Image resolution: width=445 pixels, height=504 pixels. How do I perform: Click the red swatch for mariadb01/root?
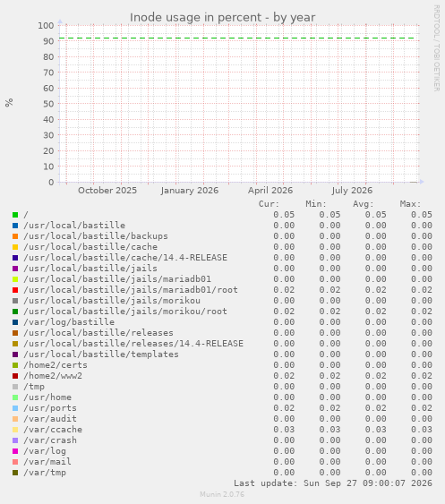pos(15,290)
